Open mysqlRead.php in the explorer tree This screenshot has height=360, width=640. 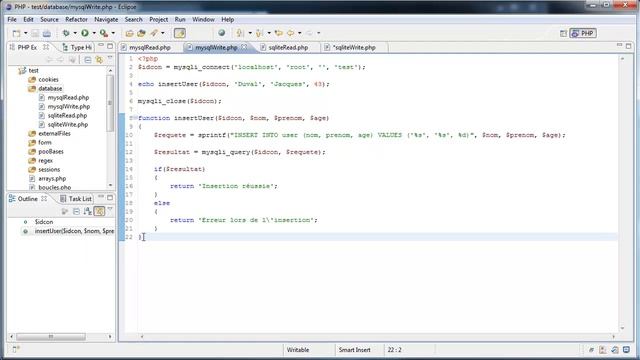click(x=68, y=98)
